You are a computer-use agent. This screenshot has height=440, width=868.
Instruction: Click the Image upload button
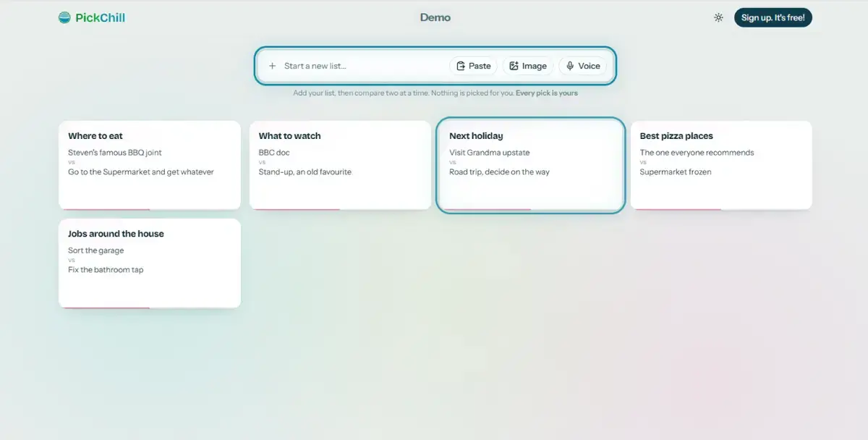click(528, 66)
